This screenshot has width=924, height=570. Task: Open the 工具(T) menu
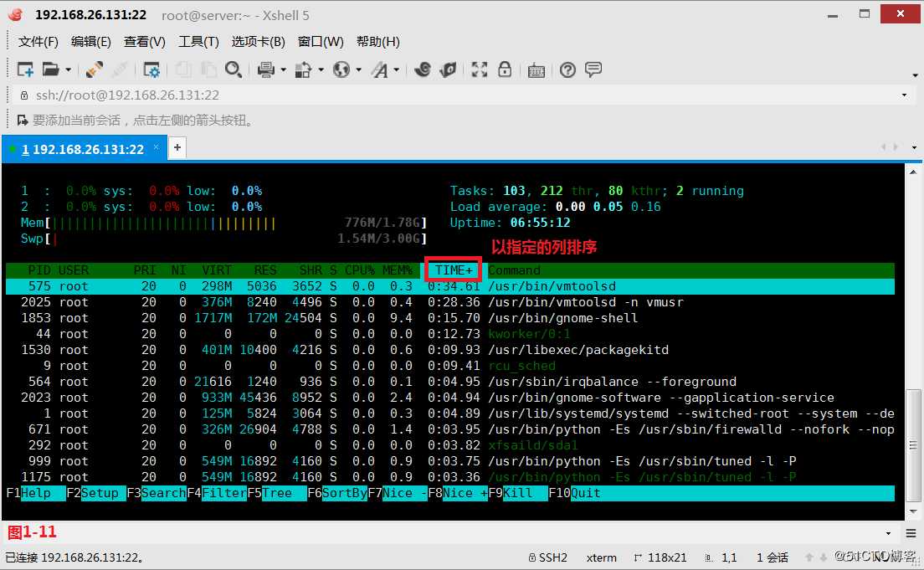(x=198, y=41)
